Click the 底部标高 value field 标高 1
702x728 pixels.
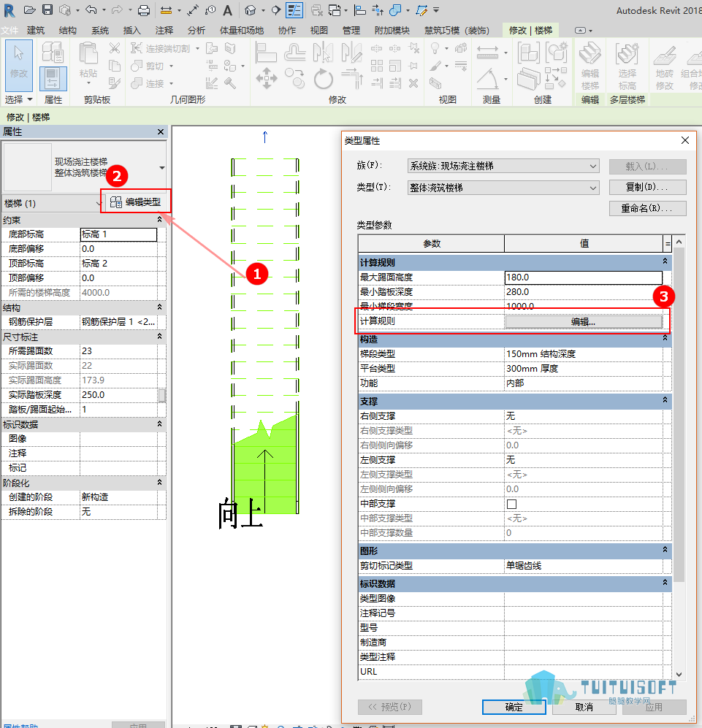pyautogui.click(x=118, y=234)
